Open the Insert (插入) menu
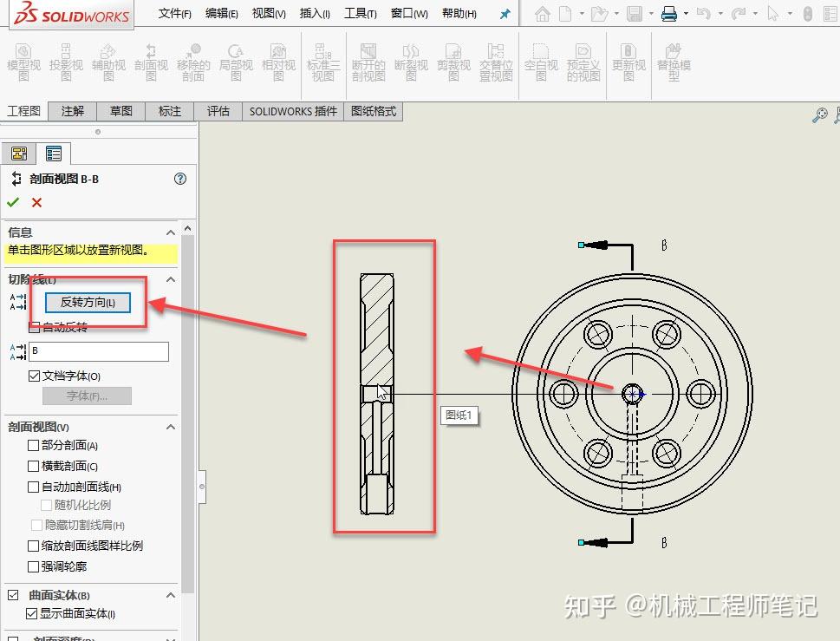This screenshot has width=840, height=641. (315, 13)
